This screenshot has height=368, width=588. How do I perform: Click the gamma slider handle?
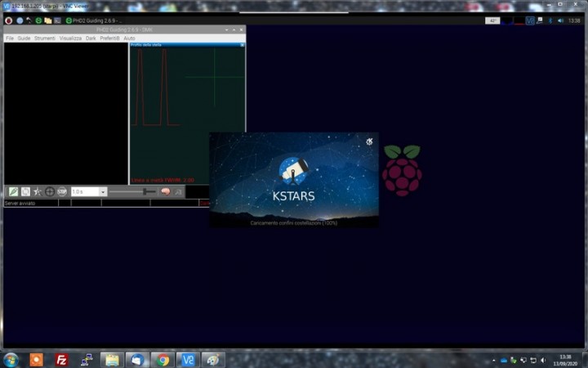tap(145, 191)
